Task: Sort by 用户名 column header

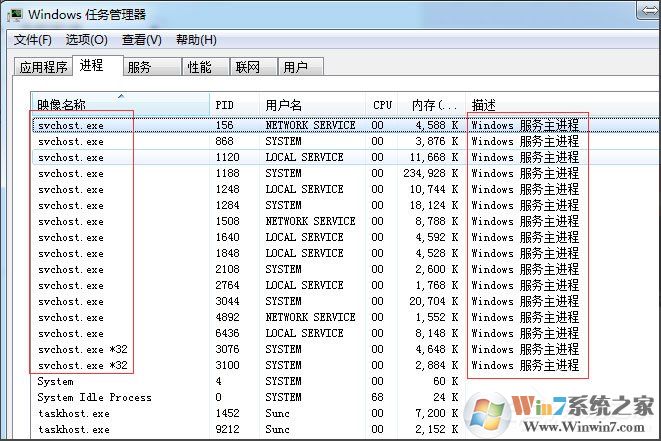Action: 312,104
